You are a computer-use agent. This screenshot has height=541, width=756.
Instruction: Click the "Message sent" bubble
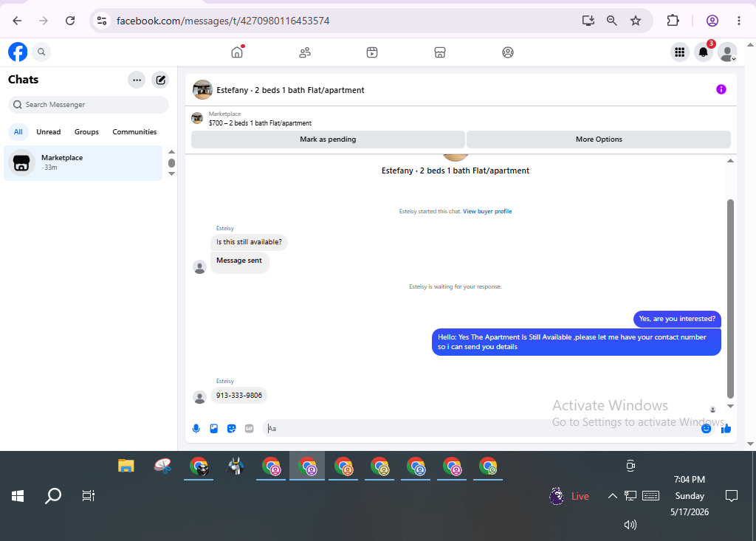(239, 261)
